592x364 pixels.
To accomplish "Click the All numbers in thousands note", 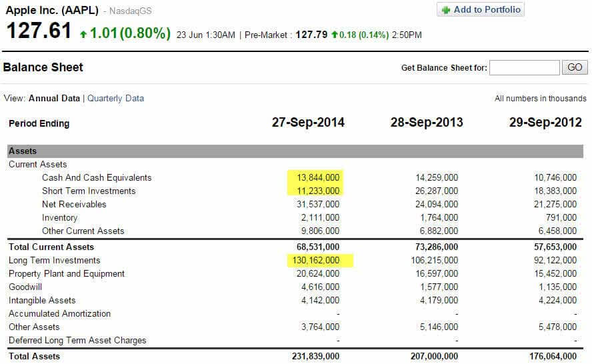I will [x=540, y=99].
